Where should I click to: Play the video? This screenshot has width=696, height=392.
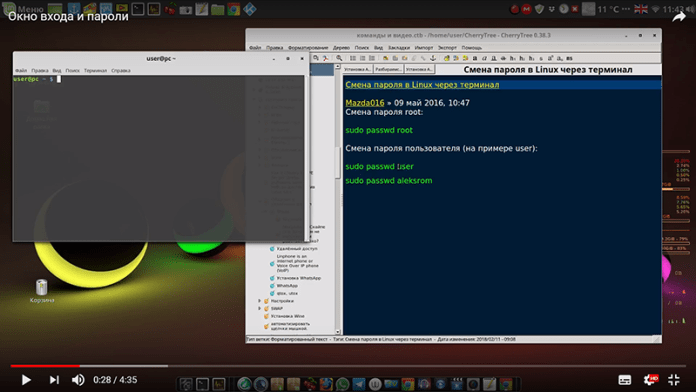click(x=26, y=380)
